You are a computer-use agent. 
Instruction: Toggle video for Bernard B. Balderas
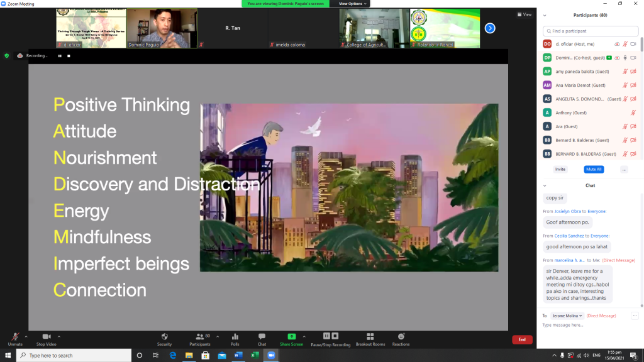pos(633,140)
